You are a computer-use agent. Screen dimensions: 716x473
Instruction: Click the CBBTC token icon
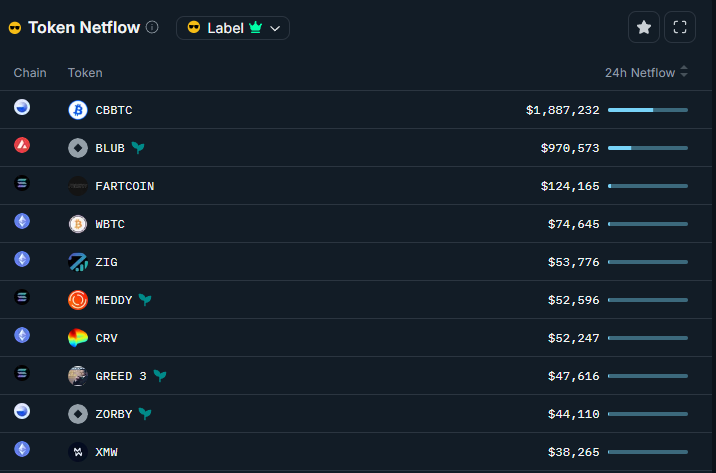78,110
